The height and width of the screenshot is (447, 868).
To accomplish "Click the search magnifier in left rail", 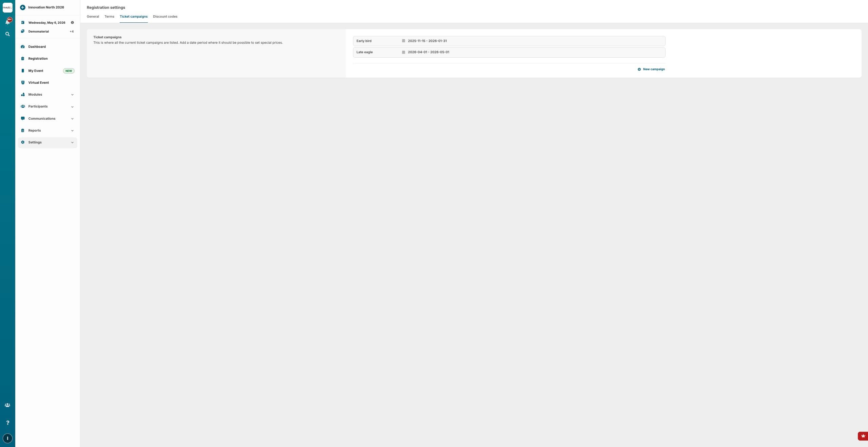I will [x=7, y=34].
